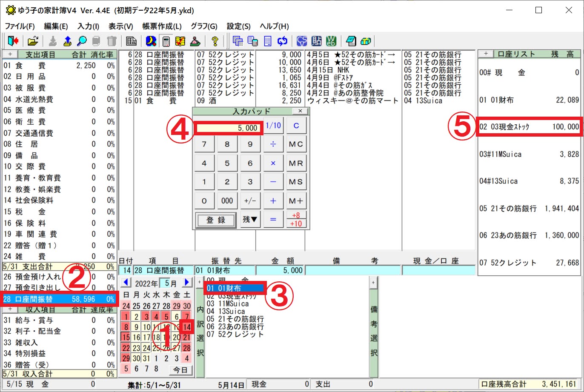Click the grayed document toolbar icon
Viewport: 584px width, 392px height.
[x=97, y=41]
